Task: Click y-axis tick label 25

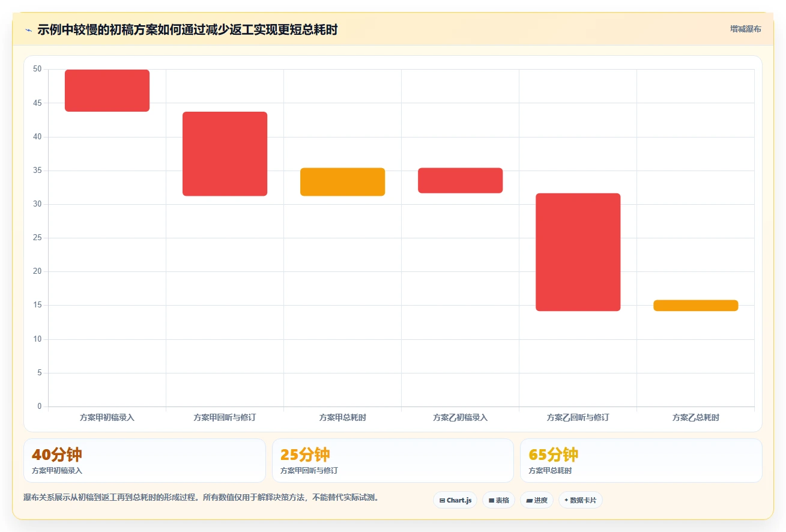Action: [37, 238]
